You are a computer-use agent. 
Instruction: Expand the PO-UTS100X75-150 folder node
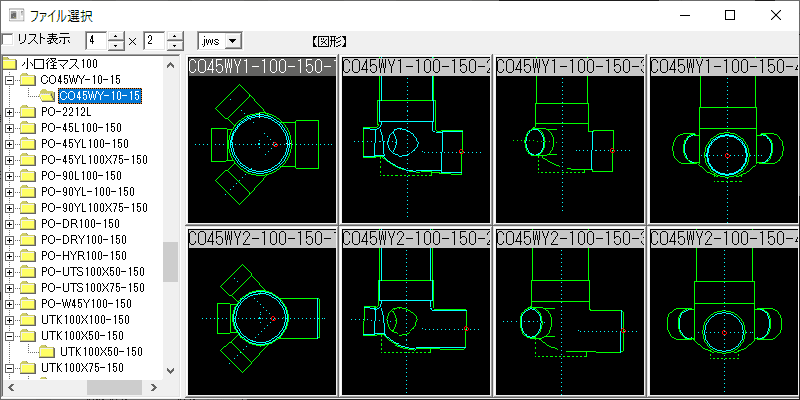(9, 288)
